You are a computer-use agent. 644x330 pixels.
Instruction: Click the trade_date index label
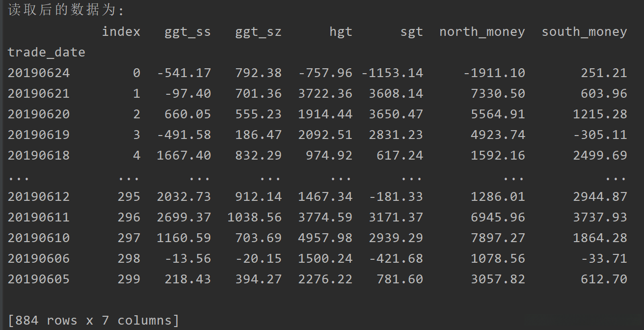pos(47,53)
